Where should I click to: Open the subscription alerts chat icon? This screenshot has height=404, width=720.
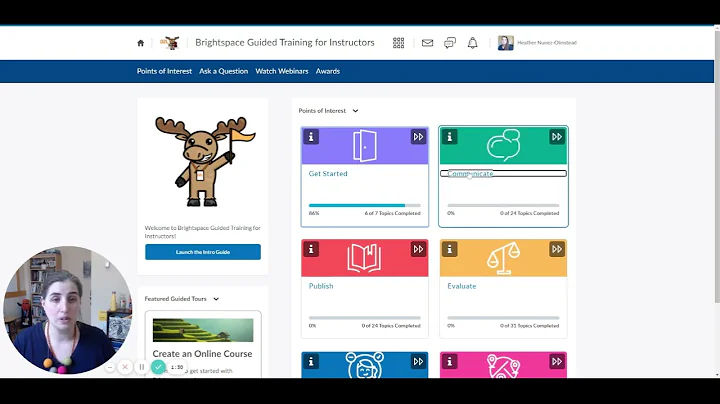tap(450, 43)
